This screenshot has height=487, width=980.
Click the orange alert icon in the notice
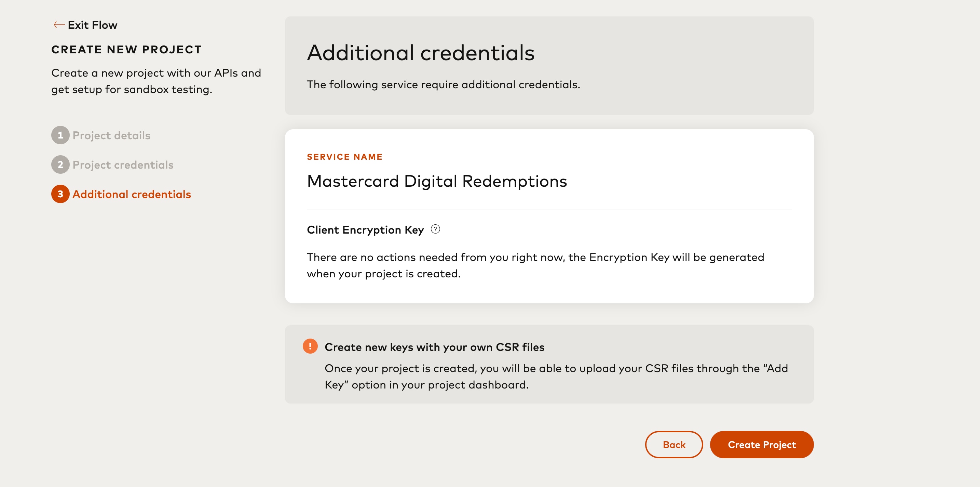tap(311, 346)
